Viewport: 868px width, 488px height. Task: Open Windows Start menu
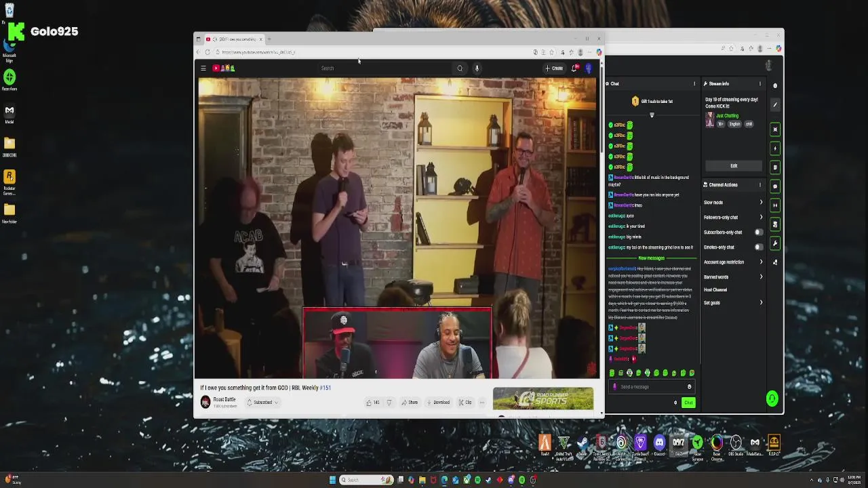click(x=332, y=480)
